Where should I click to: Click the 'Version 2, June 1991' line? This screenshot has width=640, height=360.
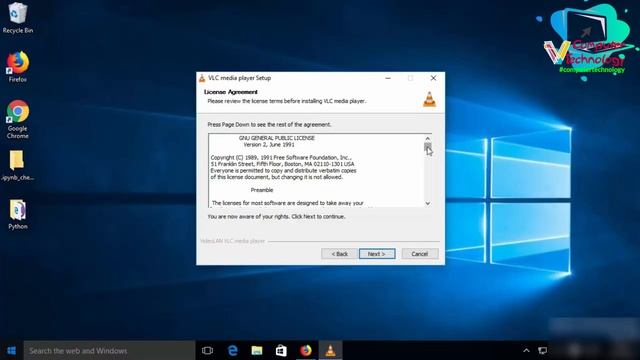[x=269, y=144]
